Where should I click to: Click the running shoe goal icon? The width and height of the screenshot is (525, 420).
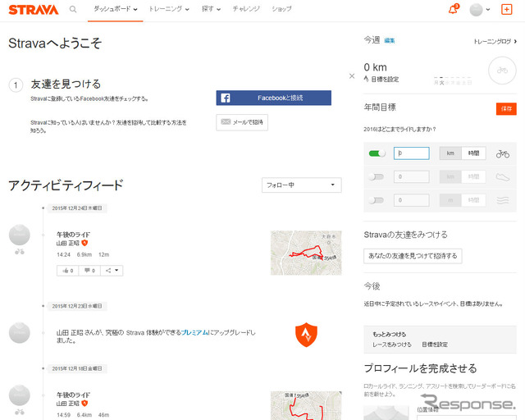coord(503,177)
